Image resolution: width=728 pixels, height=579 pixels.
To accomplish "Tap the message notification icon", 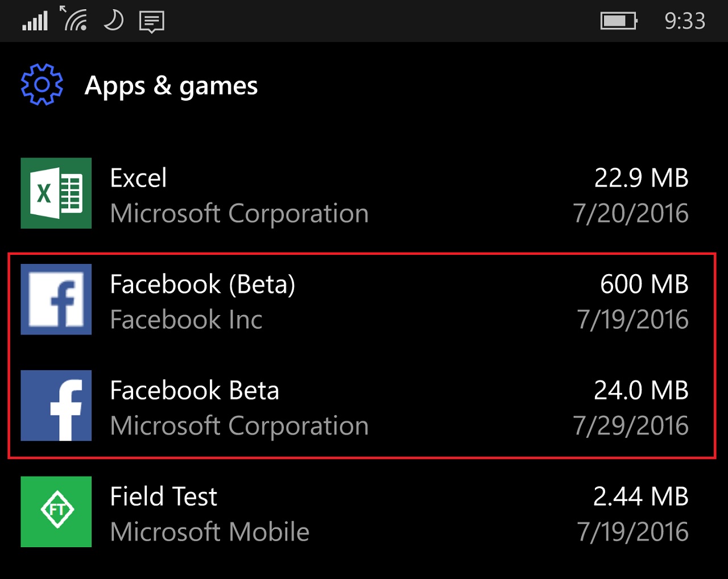I will coord(151,22).
